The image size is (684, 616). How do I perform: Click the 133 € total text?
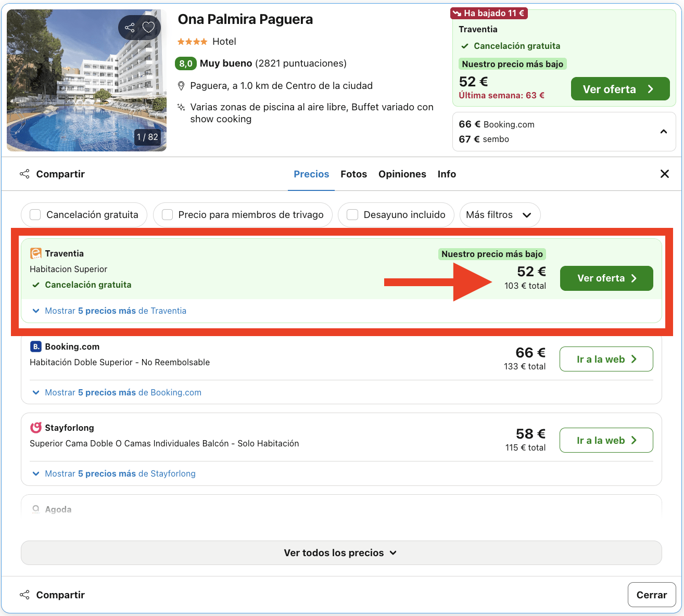coord(525,366)
